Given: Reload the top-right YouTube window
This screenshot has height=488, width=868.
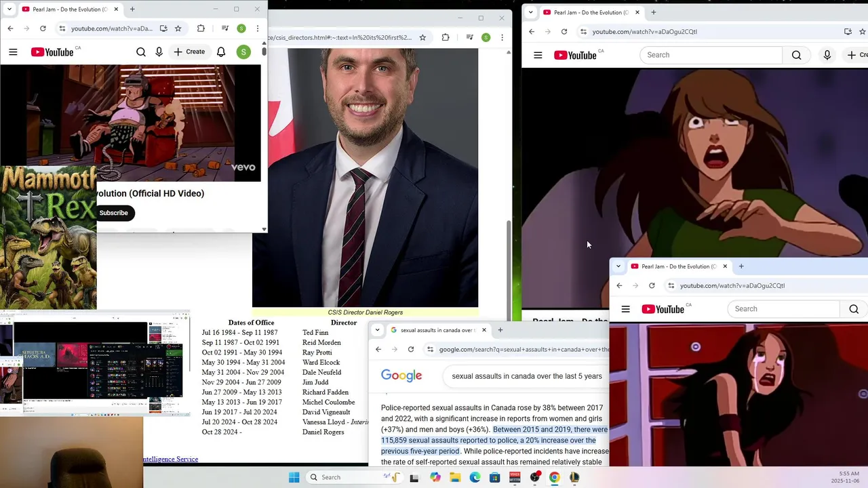Looking at the screenshot, I should tap(564, 31).
